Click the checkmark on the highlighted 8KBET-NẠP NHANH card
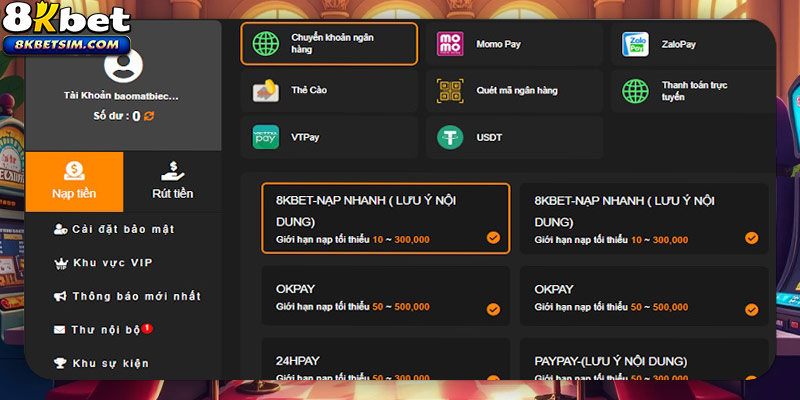Screen dimensions: 800x400 coord(493,238)
